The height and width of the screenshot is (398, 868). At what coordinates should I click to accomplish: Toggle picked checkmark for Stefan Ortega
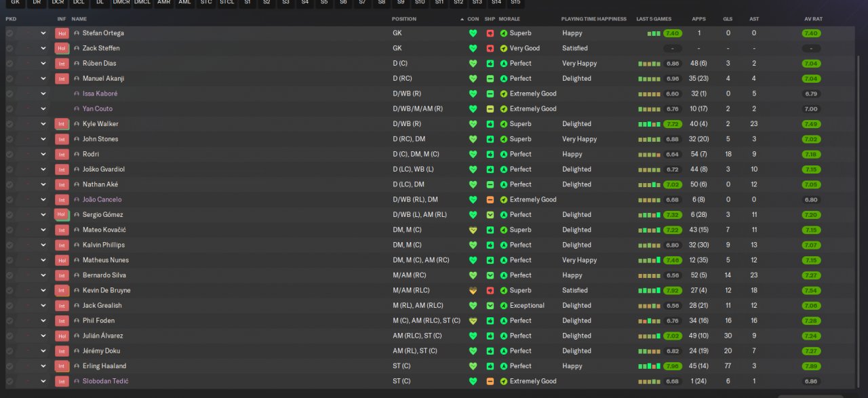(x=9, y=33)
